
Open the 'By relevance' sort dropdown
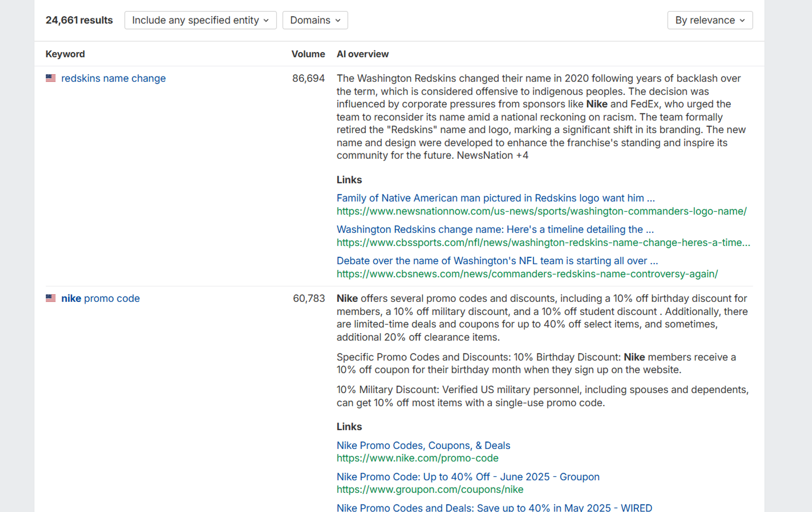(x=710, y=20)
